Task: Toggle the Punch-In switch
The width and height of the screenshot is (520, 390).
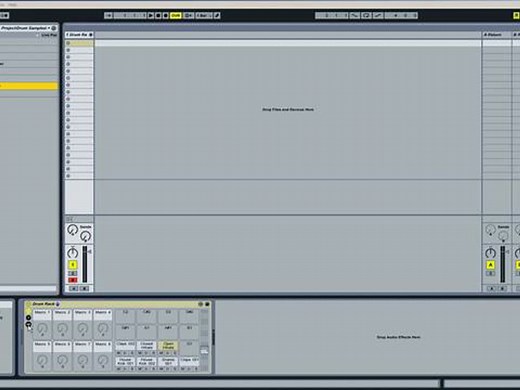Action: pyautogui.click(x=354, y=15)
